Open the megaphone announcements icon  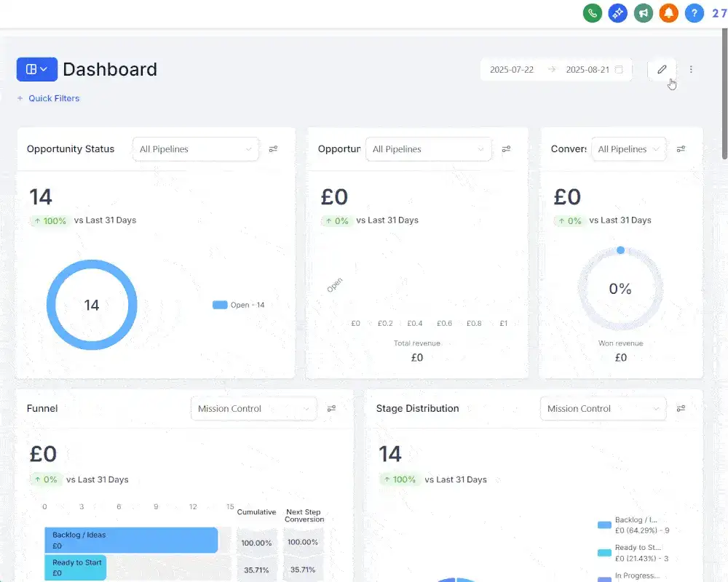644,13
